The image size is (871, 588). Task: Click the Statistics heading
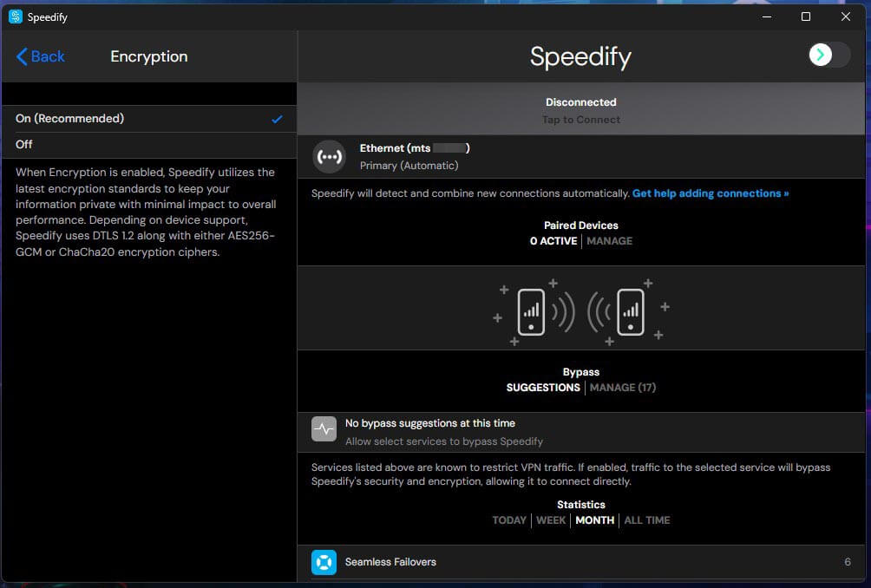pos(581,505)
